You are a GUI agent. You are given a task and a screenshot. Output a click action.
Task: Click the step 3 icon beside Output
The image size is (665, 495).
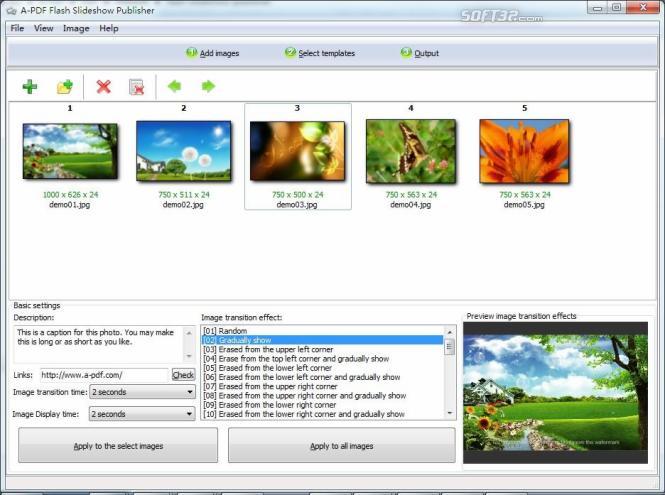click(406, 53)
